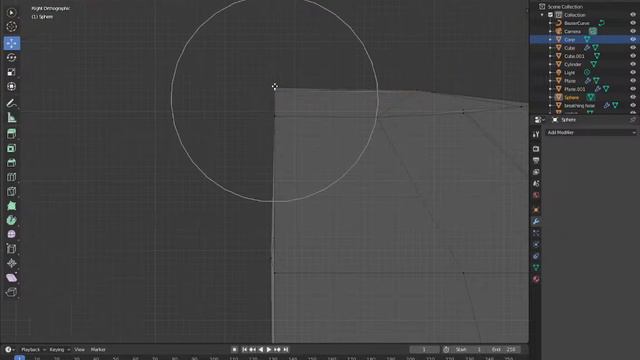The width and height of the screenshot is (640, 360).
Task: Select the Spin tool
Action: point(11,220)
